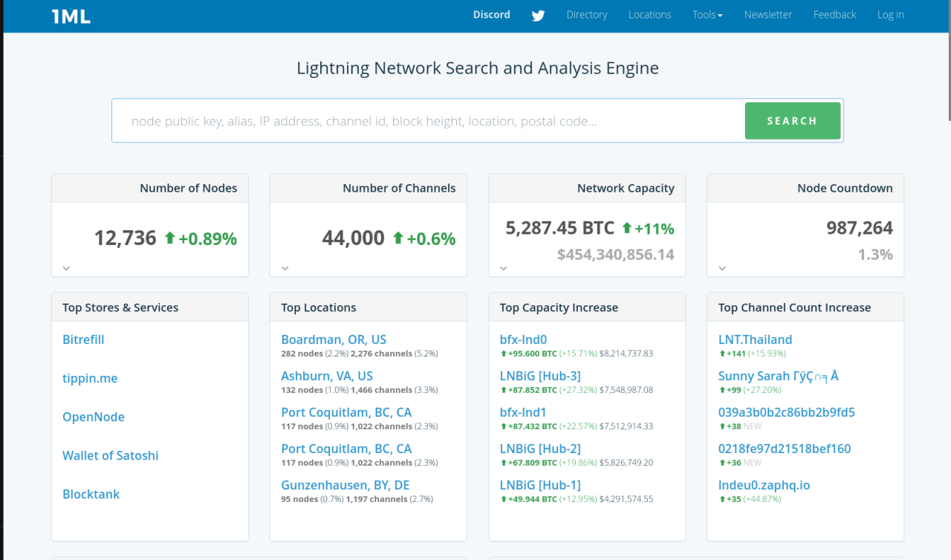Open the Locations menu item
Screen dimensions: 951x560
click(649, 15)
